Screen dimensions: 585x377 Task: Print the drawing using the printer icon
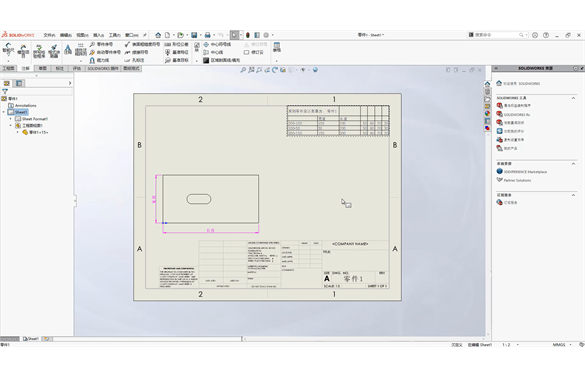point(207,35)
